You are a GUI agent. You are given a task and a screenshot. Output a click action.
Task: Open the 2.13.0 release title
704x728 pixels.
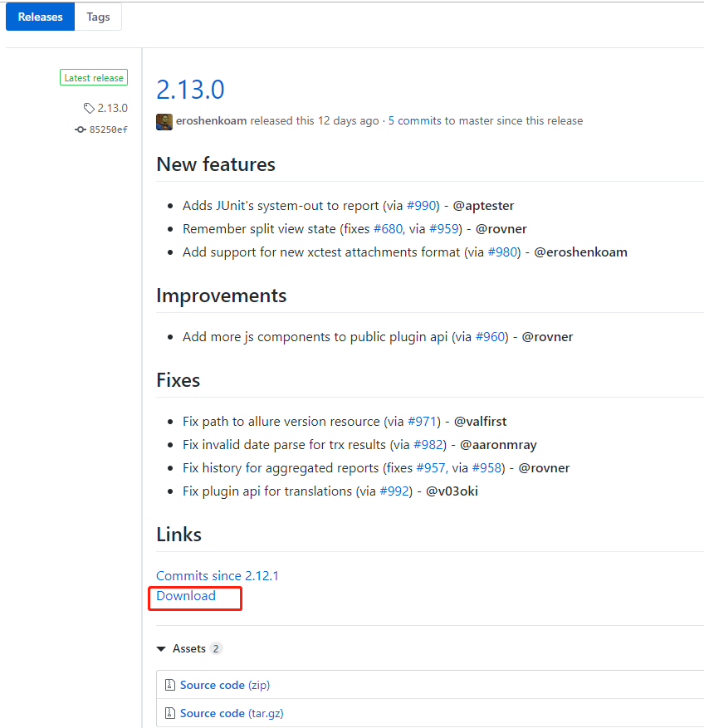coord(190,89)
